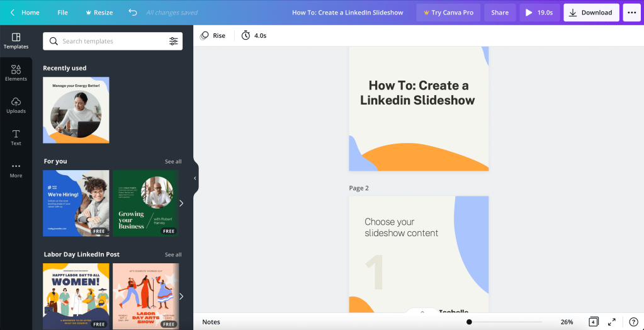Open the File menu
The width and height of the screenshot is (644, 330).
click(x=62, y=13)
